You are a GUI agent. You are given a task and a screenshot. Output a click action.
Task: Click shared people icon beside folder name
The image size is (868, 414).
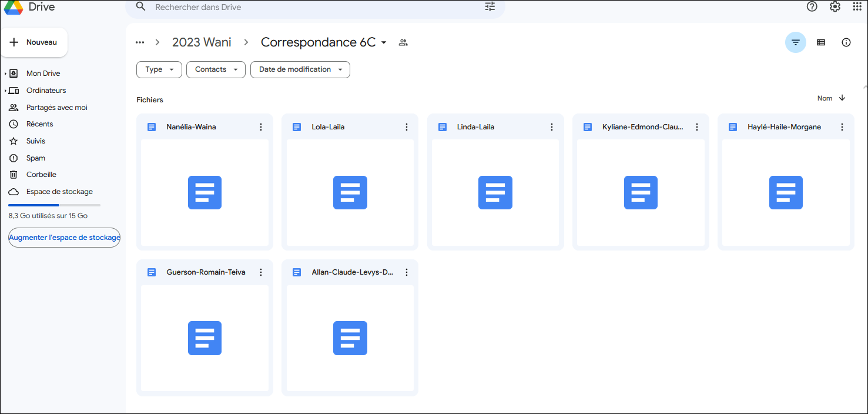tap(403, 42)
